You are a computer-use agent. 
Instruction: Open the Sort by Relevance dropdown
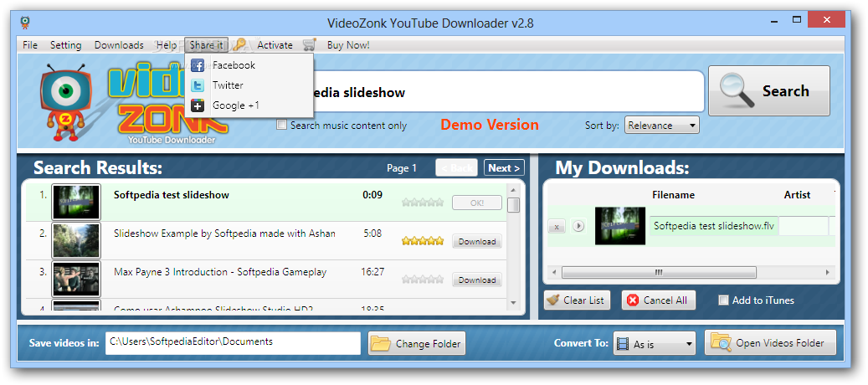662,125
